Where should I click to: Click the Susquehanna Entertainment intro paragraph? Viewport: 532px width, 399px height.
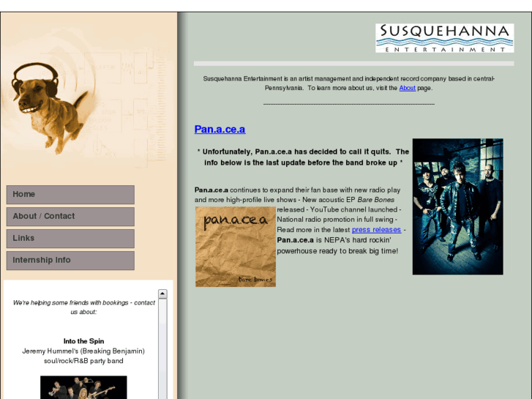(x=348, y=83)
